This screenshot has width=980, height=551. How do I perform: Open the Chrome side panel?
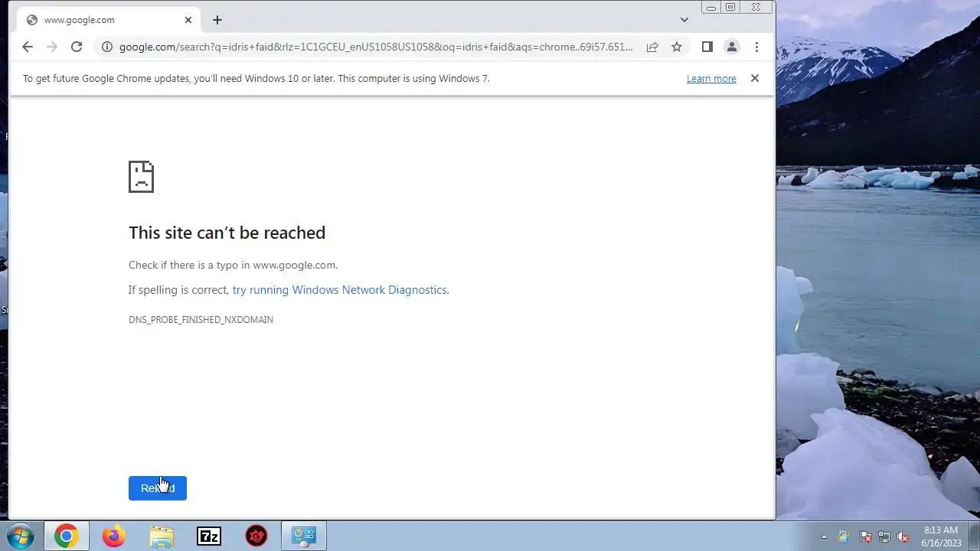[x=707, y=47]
